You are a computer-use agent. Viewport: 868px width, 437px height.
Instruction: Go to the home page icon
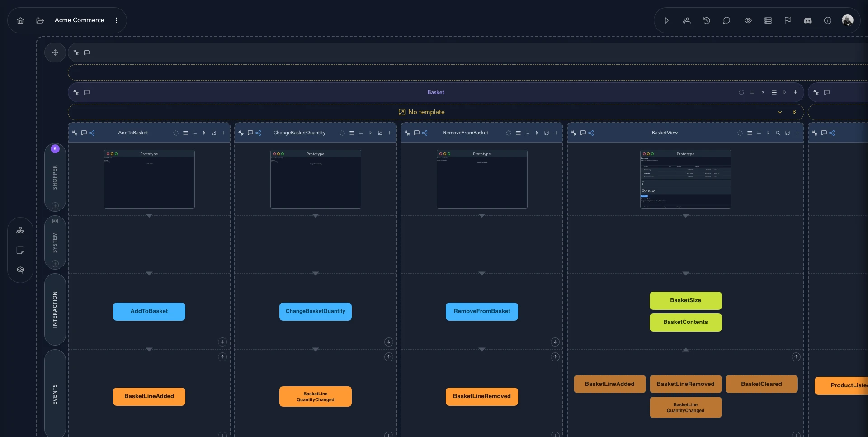tap(20, 20)
